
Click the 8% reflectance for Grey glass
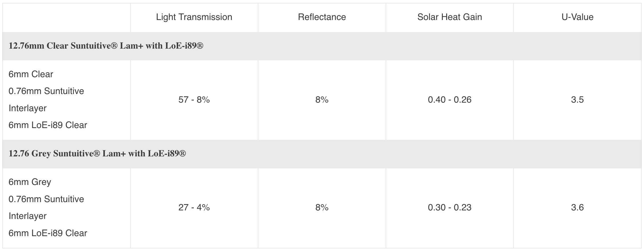pos(322,208)
